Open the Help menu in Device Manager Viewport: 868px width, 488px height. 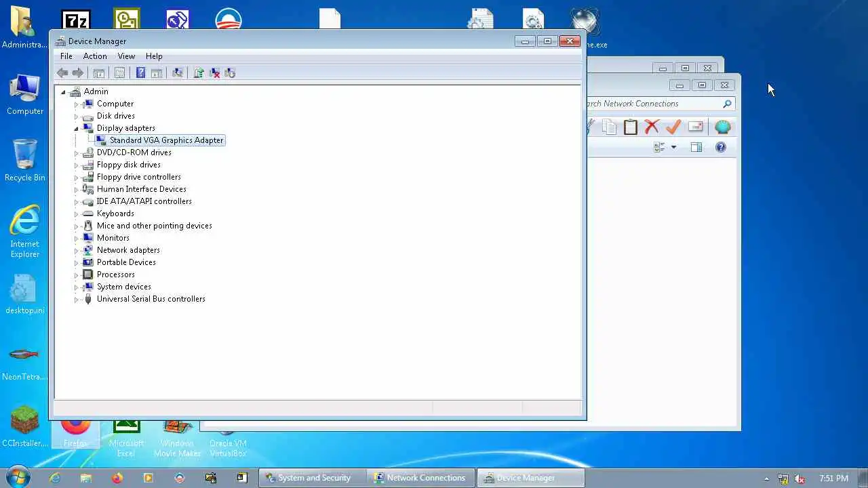point(154,56)
